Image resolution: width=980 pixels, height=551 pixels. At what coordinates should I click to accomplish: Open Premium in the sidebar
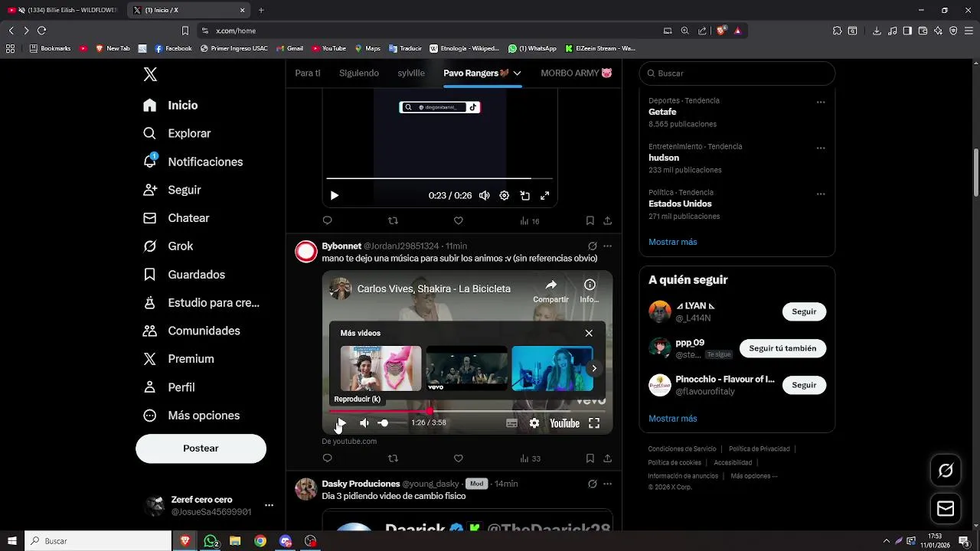click(x=178, y=359)
